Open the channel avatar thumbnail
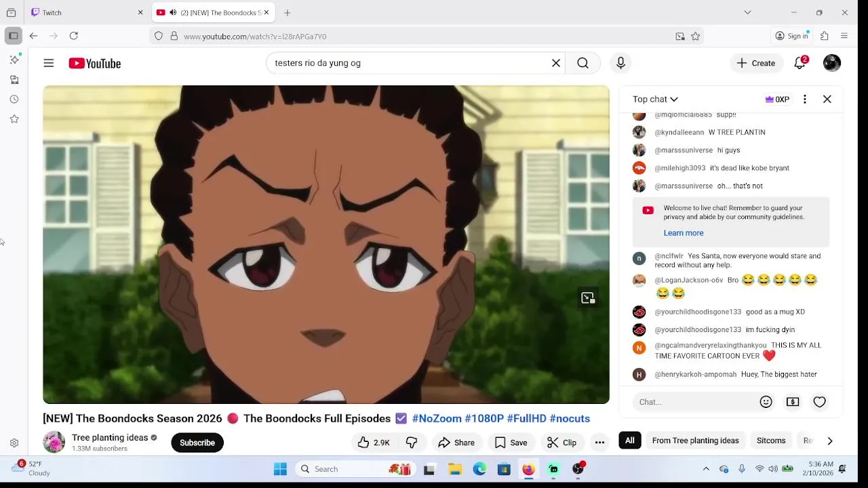The image size is (868, 488). click(54, 442)
